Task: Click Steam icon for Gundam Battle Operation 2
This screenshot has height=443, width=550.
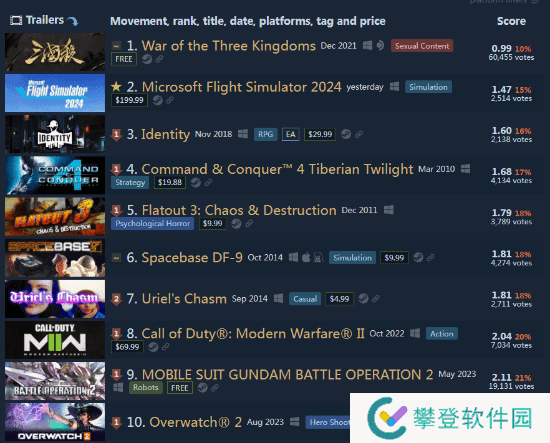Action: (202, 388)
